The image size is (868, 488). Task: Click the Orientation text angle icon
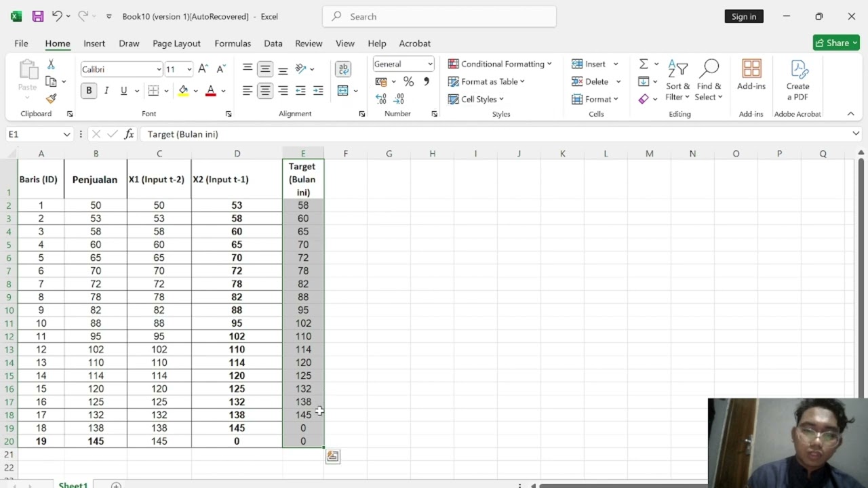click(301, 68)
